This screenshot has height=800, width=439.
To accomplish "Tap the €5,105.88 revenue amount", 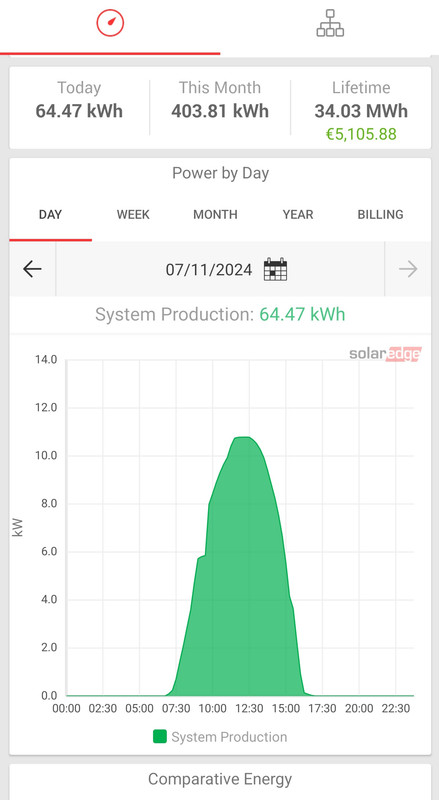I will click(x=361, y=134).
